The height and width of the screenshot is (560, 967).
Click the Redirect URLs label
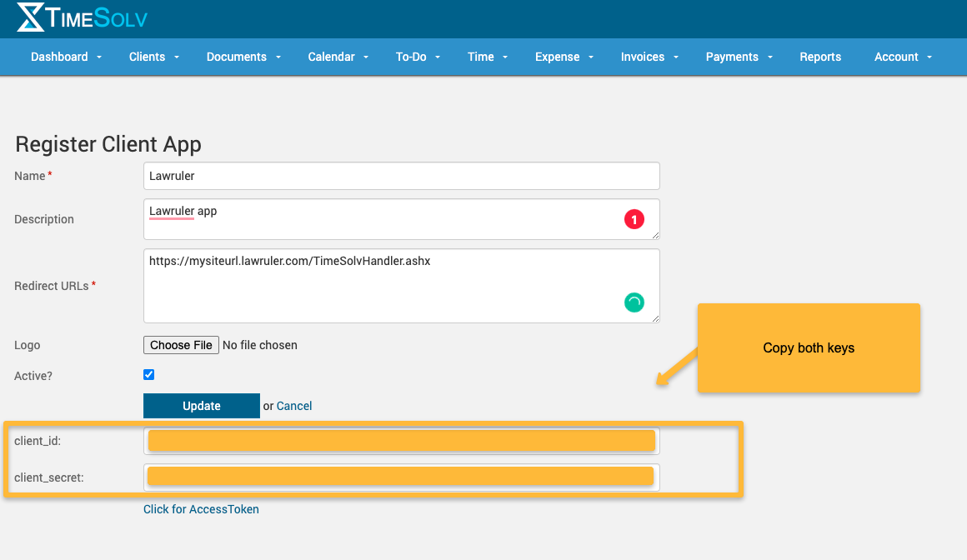(x=51, y=286)
